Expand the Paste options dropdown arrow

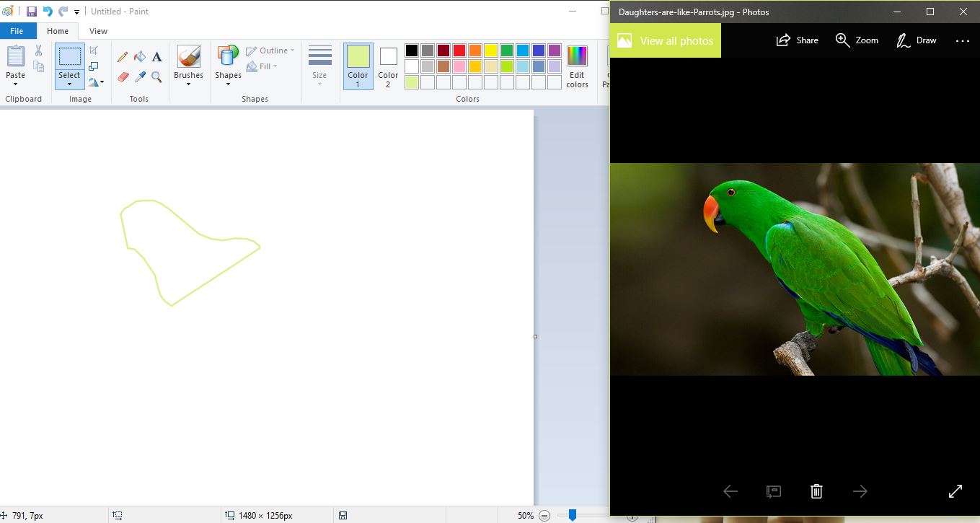15,84
